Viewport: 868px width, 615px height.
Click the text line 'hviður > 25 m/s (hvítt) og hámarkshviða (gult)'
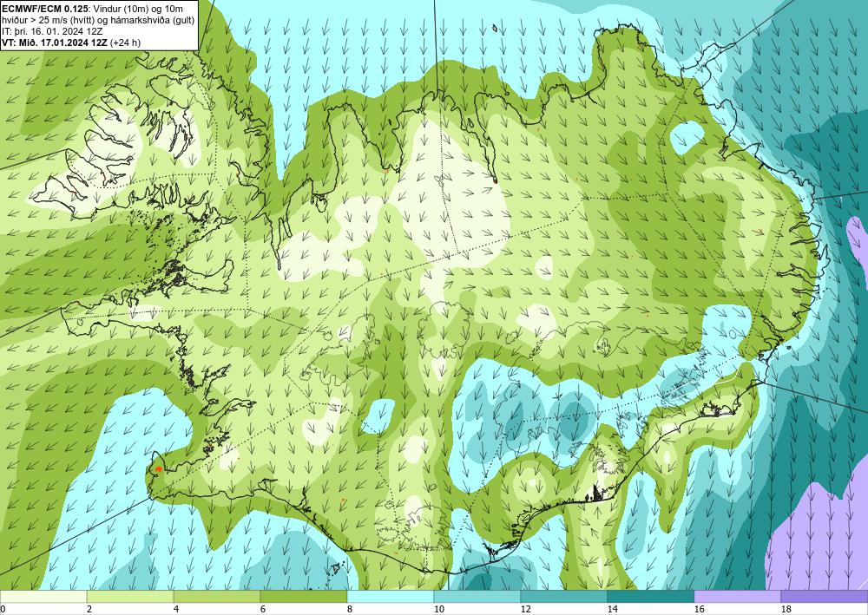point(99,20)
